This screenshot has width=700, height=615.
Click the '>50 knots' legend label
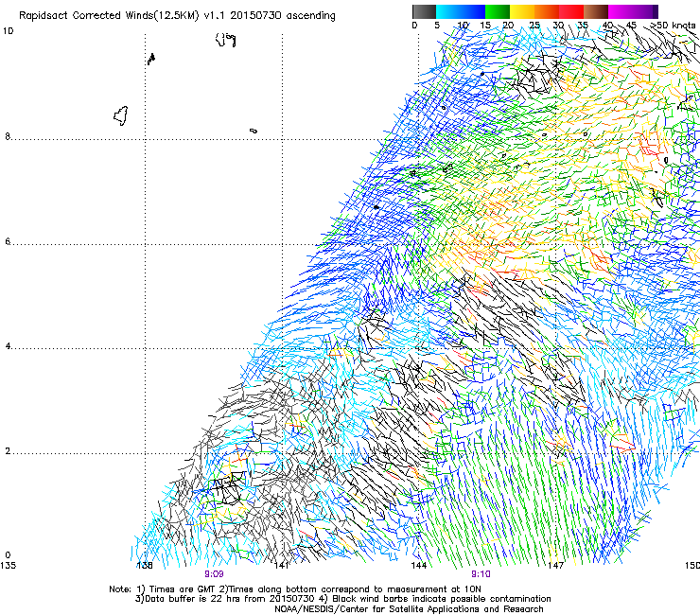point(674,26)
